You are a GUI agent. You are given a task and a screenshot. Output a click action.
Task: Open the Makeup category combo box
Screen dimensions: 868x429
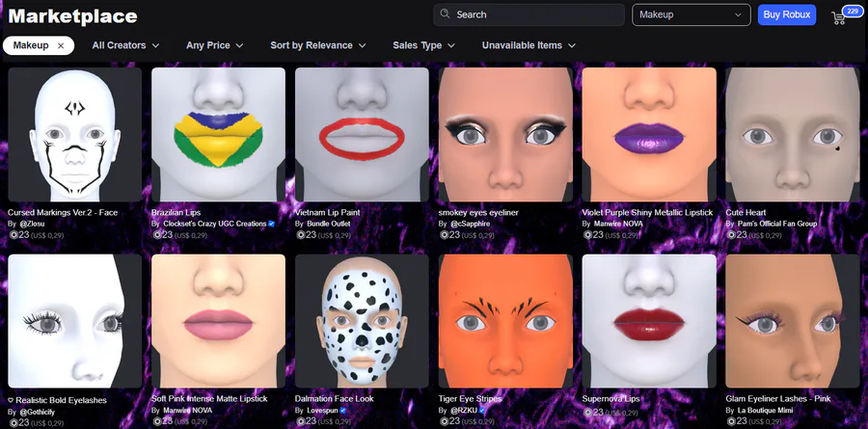pyautogui.click(x=692, y=15)
